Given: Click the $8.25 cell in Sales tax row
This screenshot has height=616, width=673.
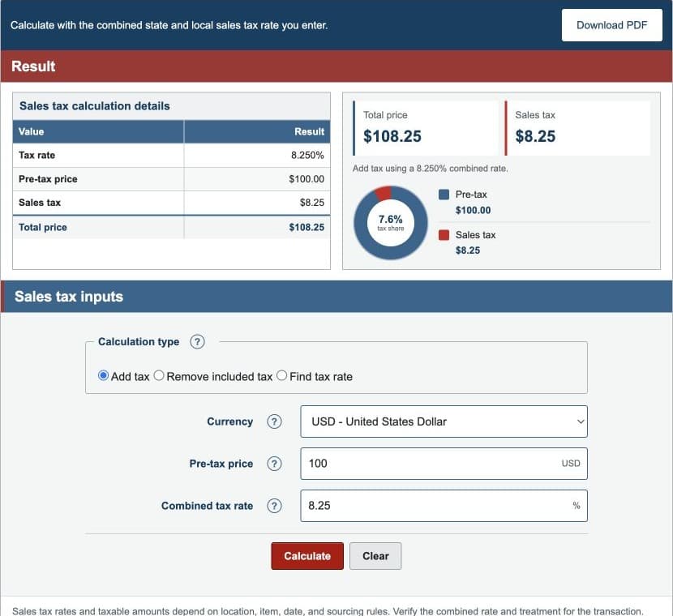Looking at the screenshot, I should point(257,203).
